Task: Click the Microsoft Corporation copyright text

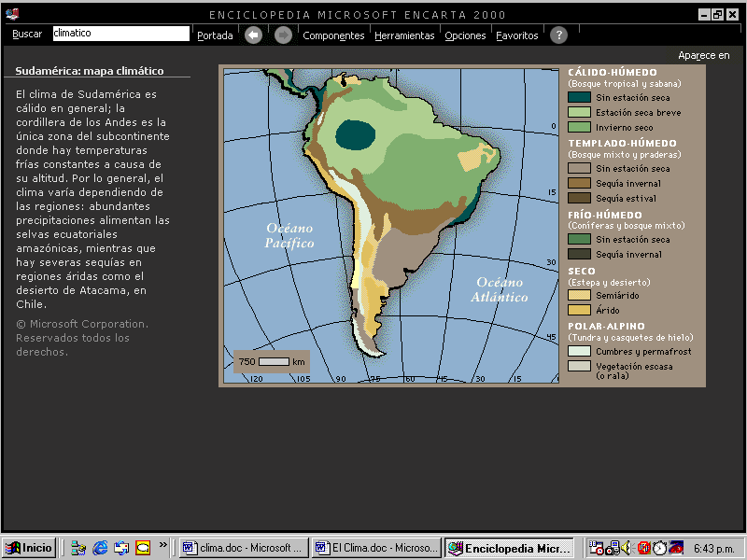Action: pyautogui.click(x=82, y=338)
